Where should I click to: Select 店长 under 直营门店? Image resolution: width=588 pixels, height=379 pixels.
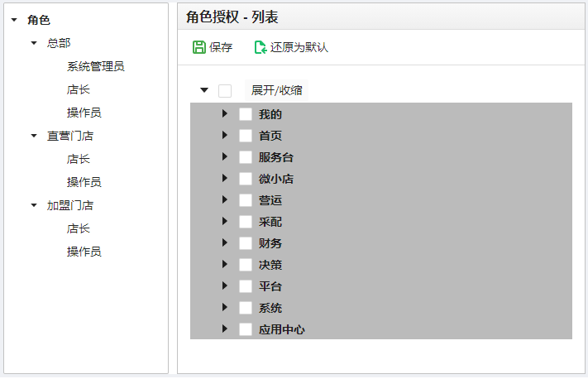pos(79,159)
